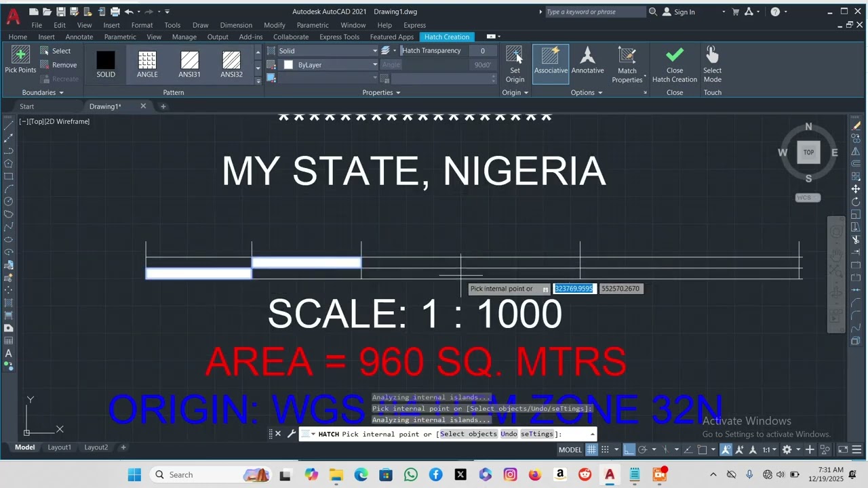Screen dimensions: 868x488
Task: Click the Autodesk App Store cart icon
Action: coord(735,12)
